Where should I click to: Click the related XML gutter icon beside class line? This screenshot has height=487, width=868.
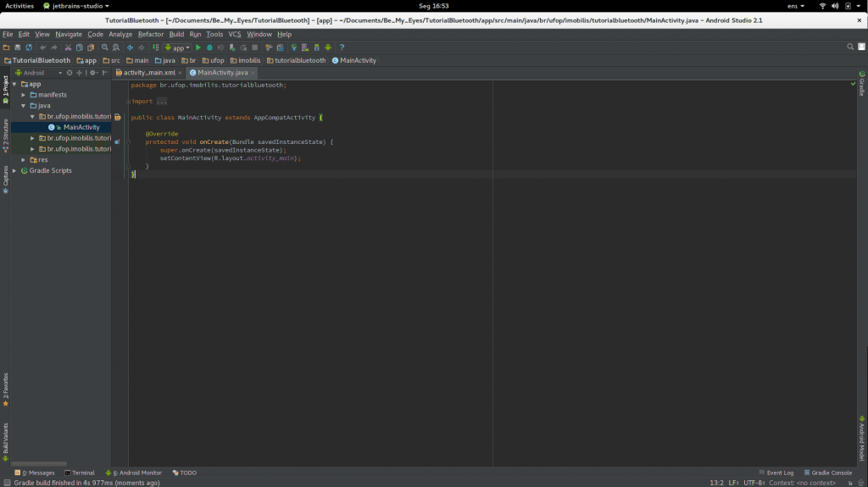click(118, 118)
